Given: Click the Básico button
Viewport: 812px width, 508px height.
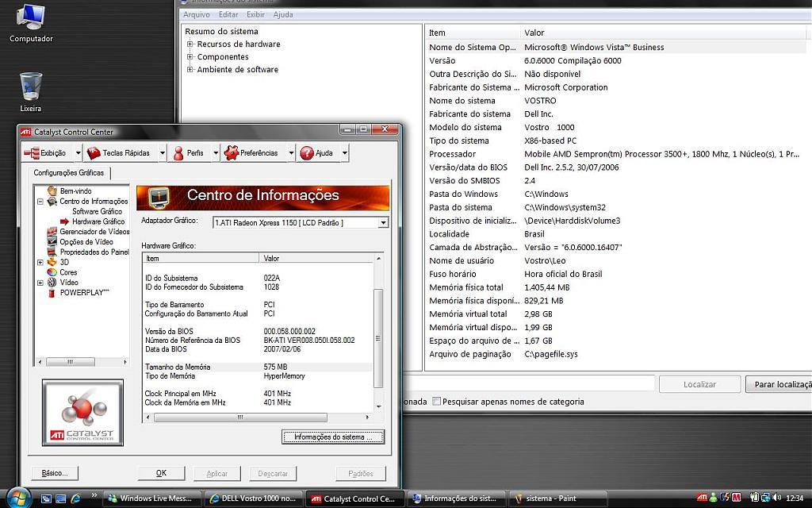Looking at the screenshot, I should coord(55,473).
